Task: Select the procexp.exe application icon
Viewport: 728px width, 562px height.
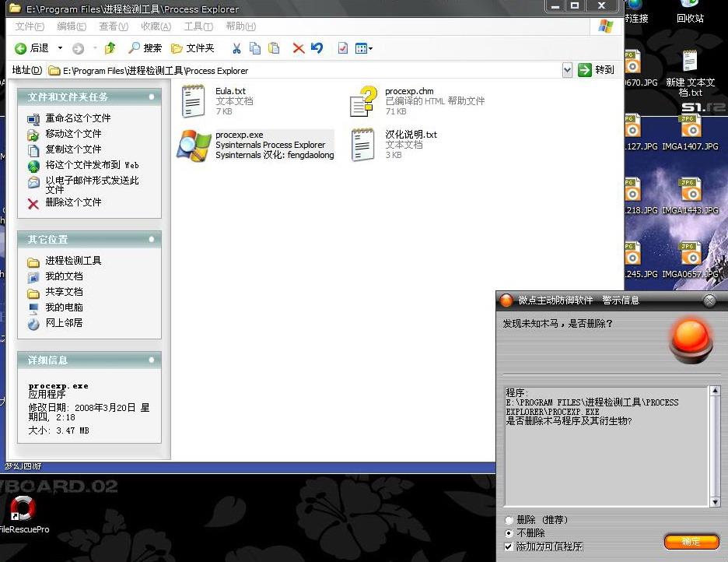Action: click(x=194, y=145)
